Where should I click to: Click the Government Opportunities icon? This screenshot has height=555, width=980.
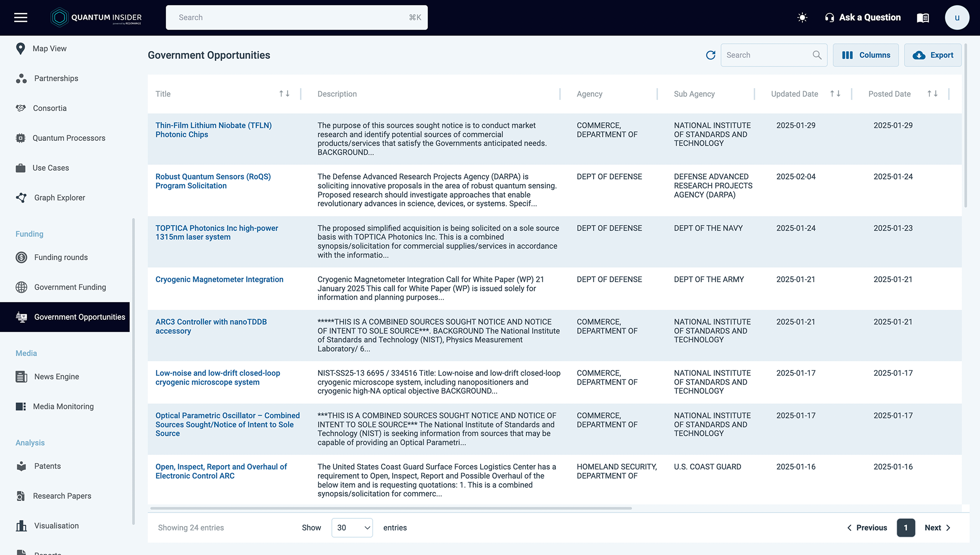[21, 317]
